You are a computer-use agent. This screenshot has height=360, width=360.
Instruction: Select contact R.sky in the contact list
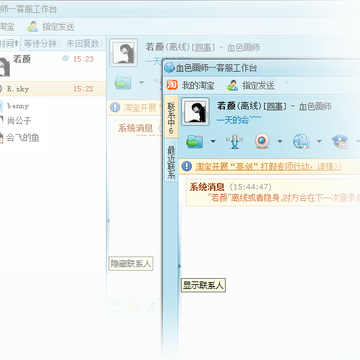[x=53, y=89]
